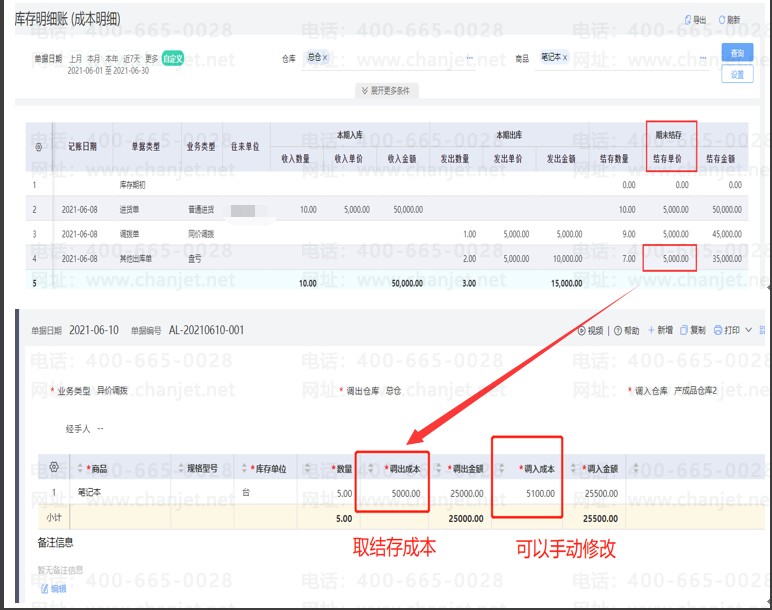Click the 2021-06-01 至 2021-06-30 date range
Viewport: 772px width, 610px height.
108,71
